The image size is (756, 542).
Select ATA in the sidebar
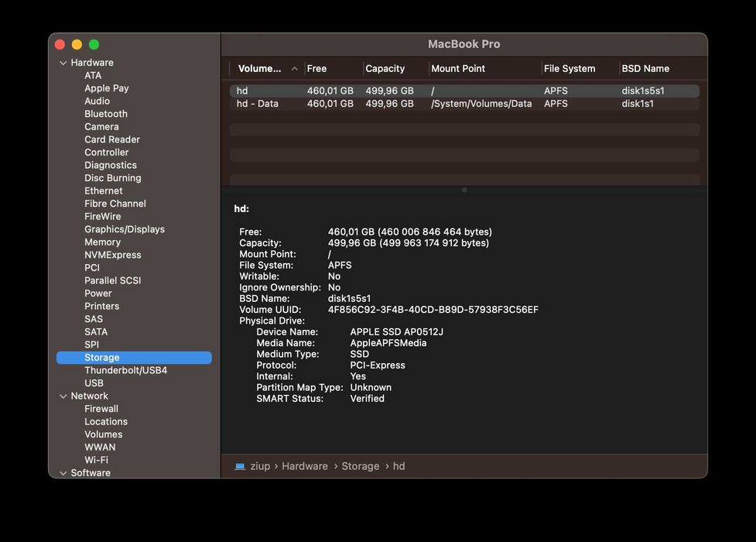(x=93, y=75)
